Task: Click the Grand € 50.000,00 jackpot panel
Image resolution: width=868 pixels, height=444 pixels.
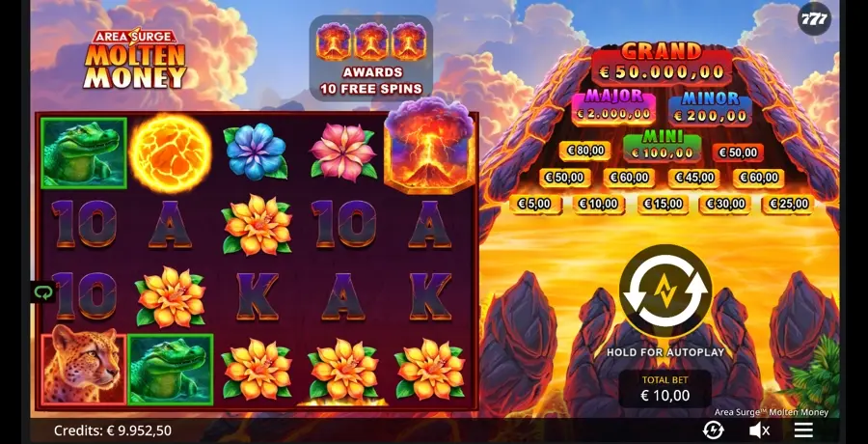Action: point(662,64)
